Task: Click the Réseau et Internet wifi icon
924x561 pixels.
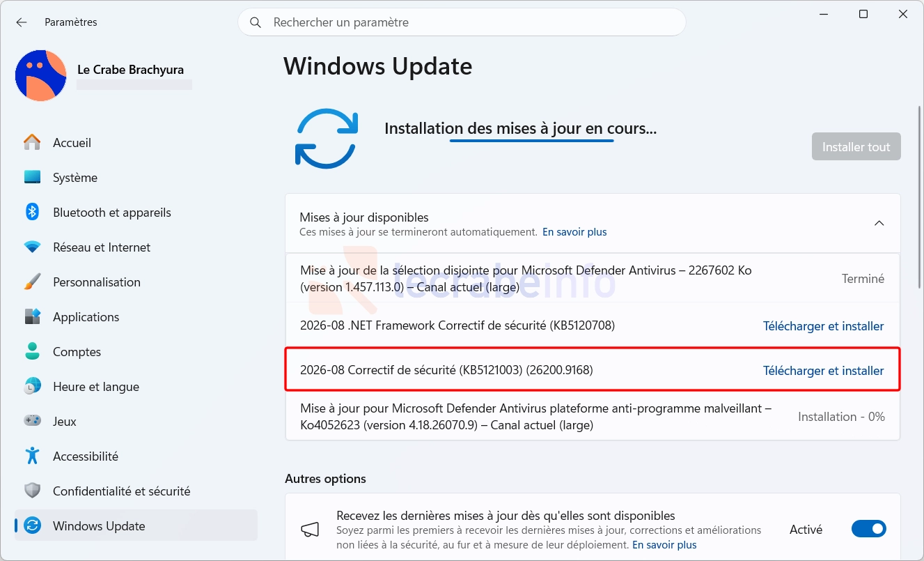Action: pos(32,247)
